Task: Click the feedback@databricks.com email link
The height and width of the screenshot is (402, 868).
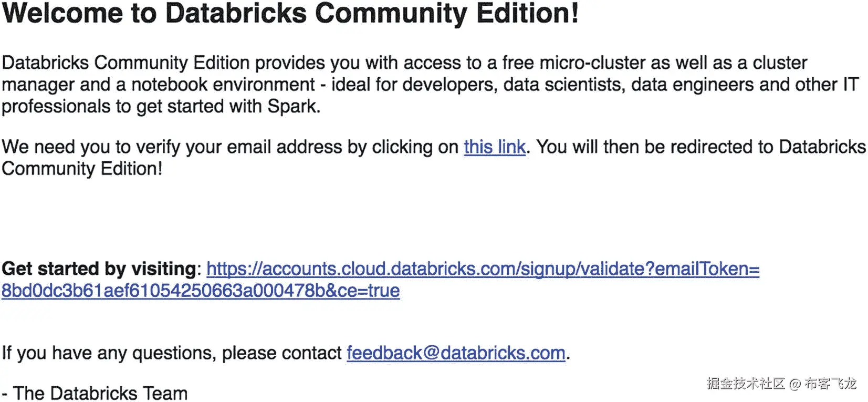Action: coord(456,353)
